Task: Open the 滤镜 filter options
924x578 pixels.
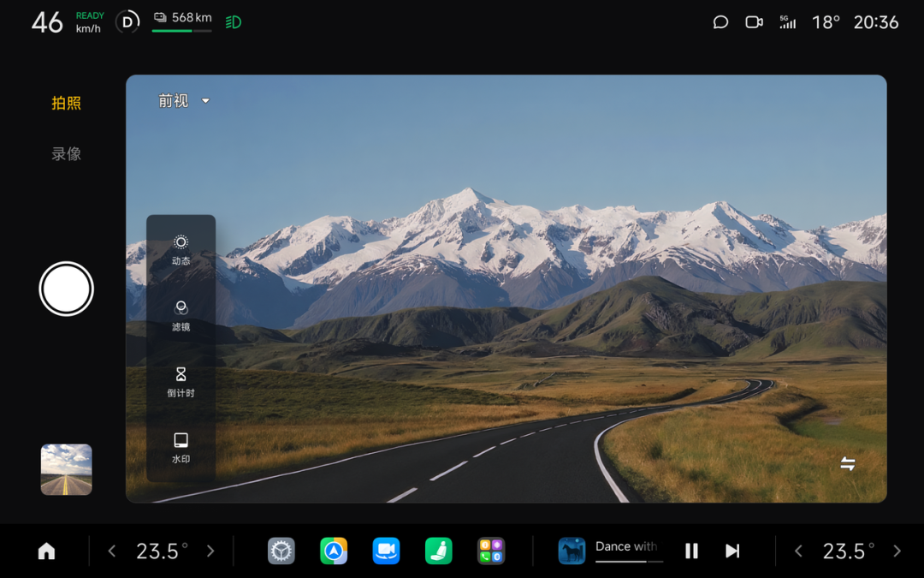Action: tap(181, 315)
